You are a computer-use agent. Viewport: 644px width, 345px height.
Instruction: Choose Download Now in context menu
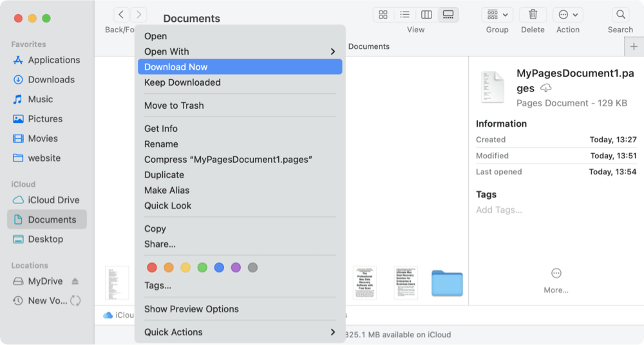pos(240,67)
